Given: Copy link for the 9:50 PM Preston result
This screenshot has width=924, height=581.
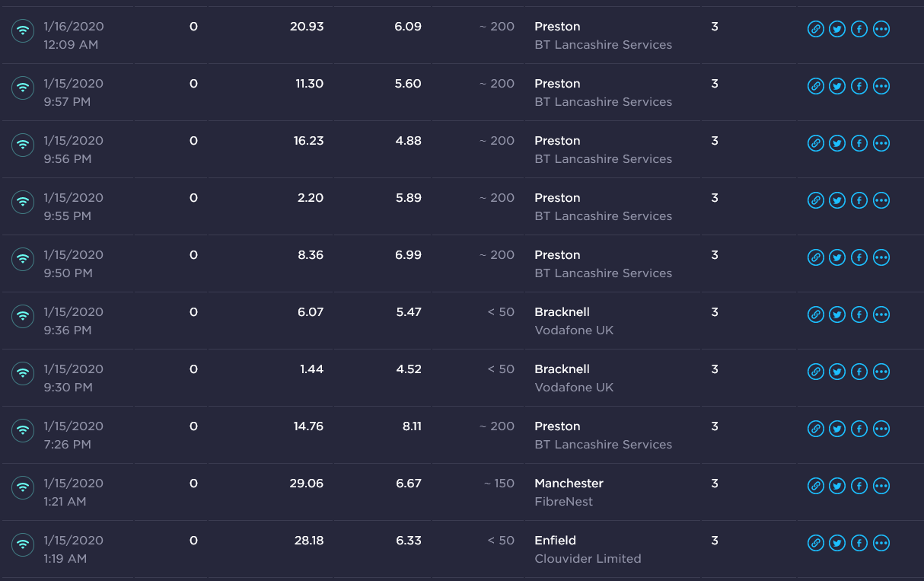Looking at the screenshot, I should (815, 258).
